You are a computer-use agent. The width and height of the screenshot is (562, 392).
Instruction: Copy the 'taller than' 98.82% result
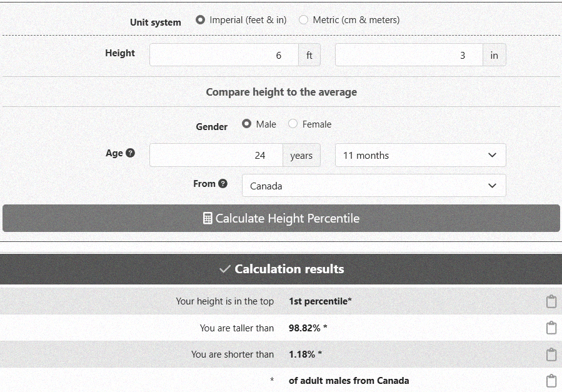(x=551, y=328)
